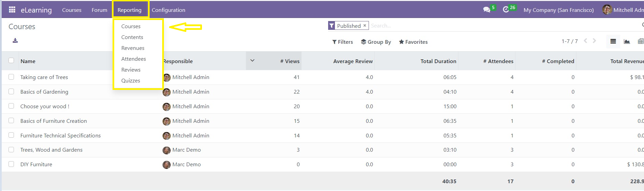Open the apps grid menu icon

click(12, 9)
